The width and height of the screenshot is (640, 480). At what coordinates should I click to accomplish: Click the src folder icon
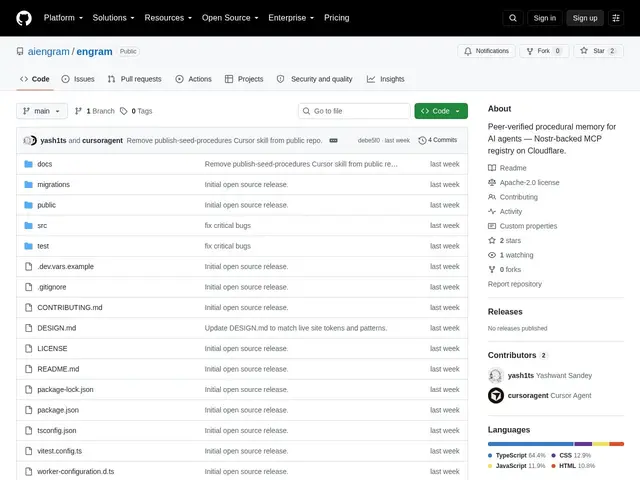coord(28,225)
